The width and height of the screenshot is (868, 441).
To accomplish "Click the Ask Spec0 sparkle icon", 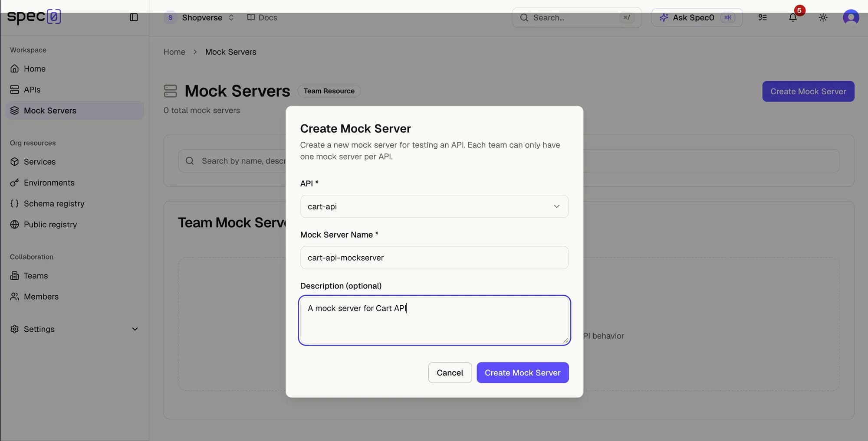I will (x=664, y=18).
